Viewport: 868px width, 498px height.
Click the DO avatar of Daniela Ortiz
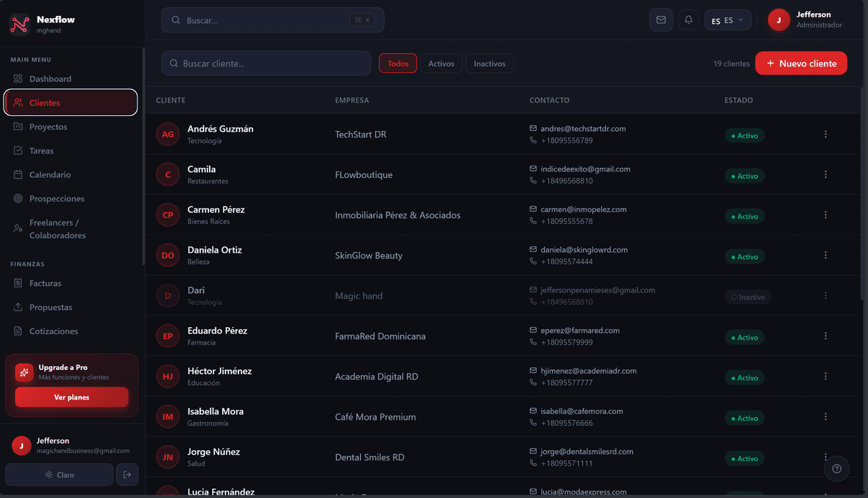pos(168,256)
